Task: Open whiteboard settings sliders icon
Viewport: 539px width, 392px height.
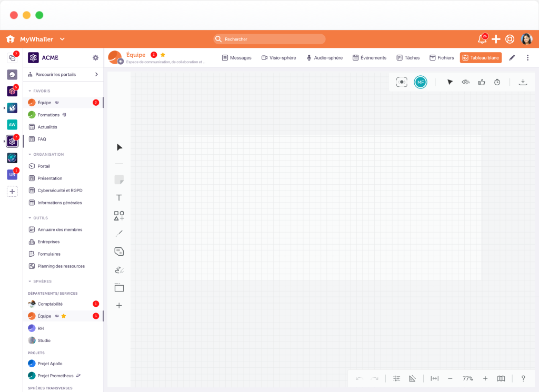Action: (x=397, y=379)
